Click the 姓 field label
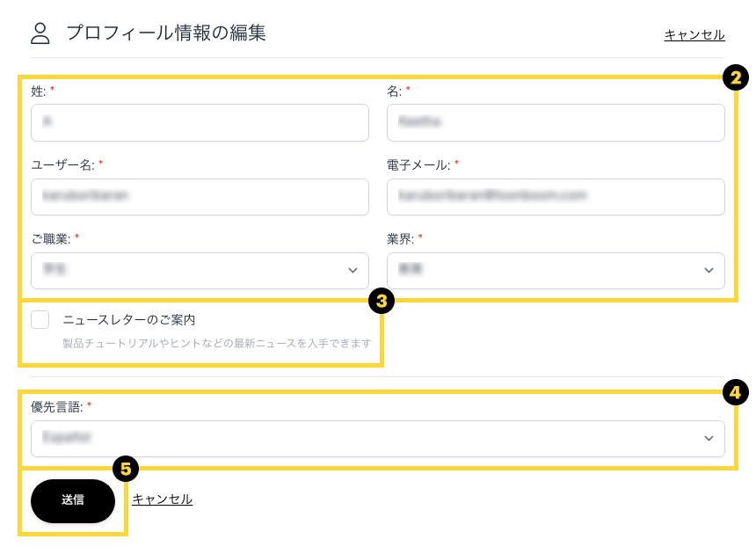Image resolution: width=756 pixels, height=554 pixels. [x=38, y=91]
